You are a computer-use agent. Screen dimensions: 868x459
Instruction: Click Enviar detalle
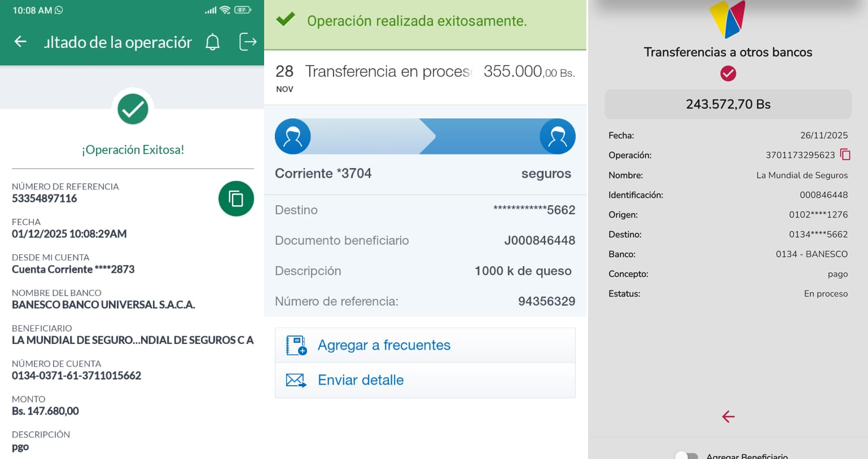click(x=361, y=380)
